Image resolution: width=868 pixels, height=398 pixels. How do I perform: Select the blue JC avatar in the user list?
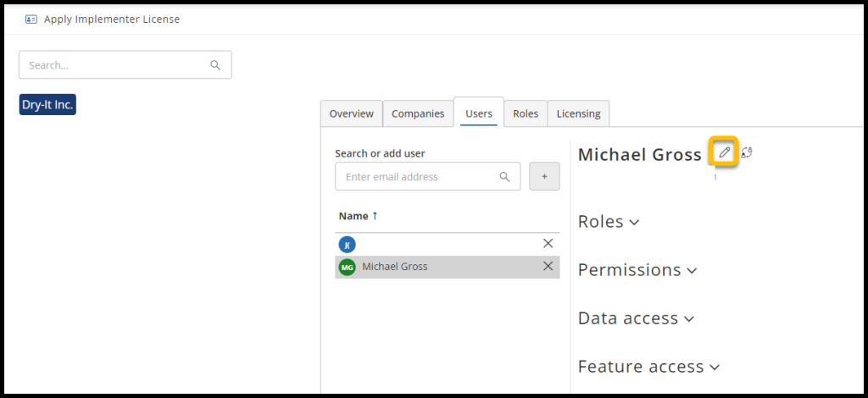[x=347, y=244]
